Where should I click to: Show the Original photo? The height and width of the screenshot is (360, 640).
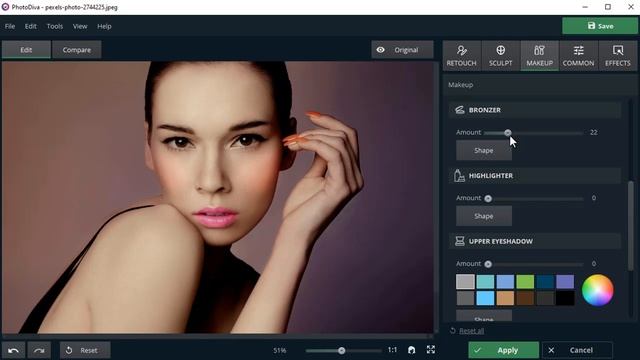(x=402, y=50)
